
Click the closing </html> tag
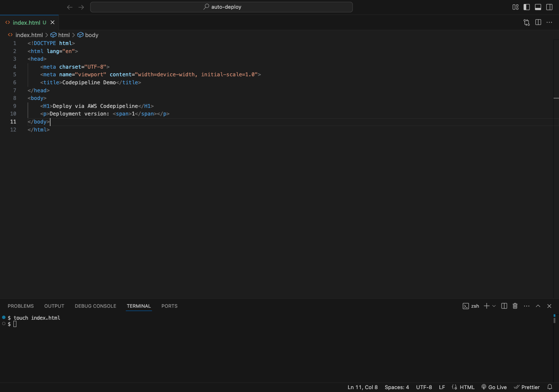pos(39,130)
